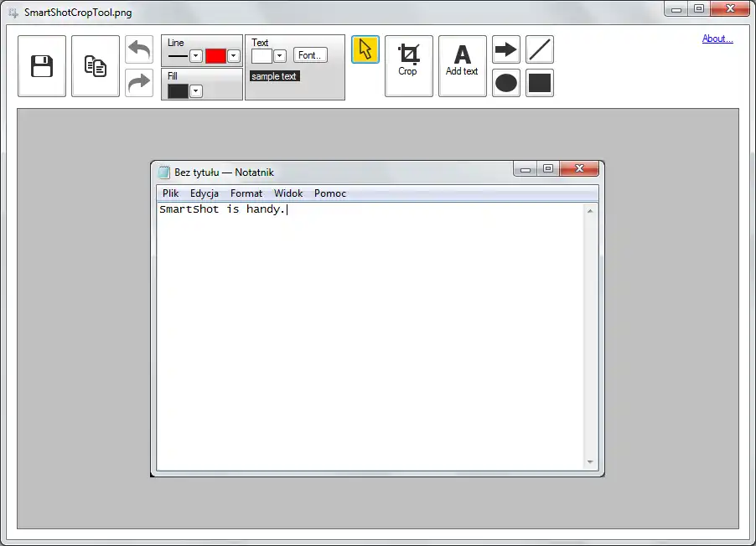Screen dimensions: 756x546
Task: Click the 'sample text' preview label
Action: (x=274, y=76)
